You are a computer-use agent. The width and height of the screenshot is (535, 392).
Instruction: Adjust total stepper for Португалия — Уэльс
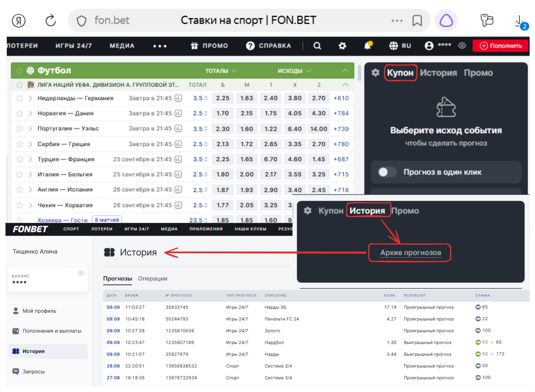coord(206,129)
